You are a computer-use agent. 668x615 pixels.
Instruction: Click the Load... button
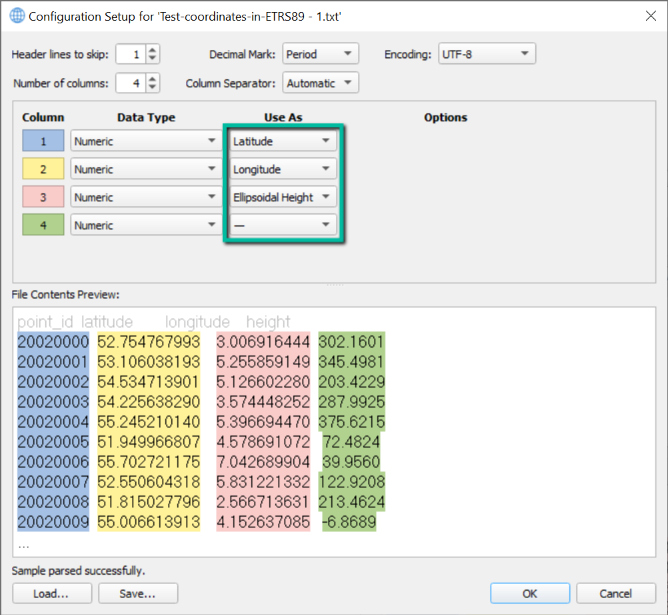(50, 594)
